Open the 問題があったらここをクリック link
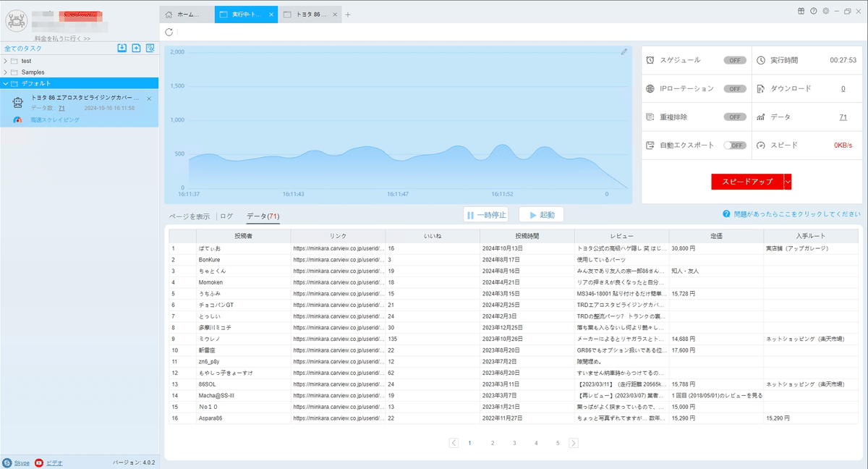 click(x=797, y=214)
